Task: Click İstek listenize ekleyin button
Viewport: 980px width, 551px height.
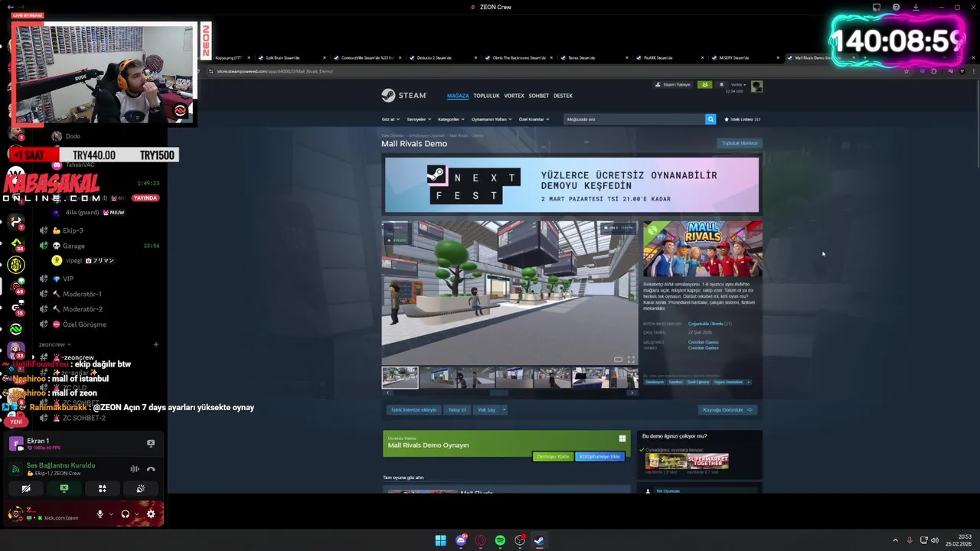Action: 414,410
